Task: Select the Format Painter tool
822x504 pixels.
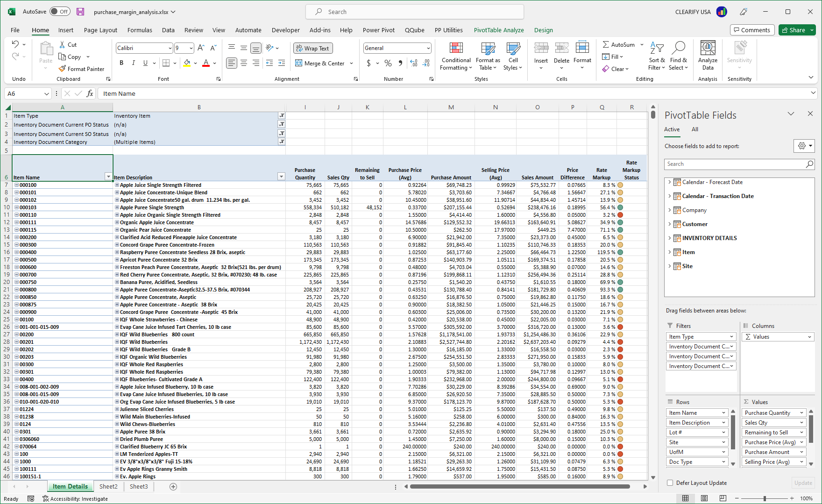Action: pyautogui.click(x=82, y=69)
